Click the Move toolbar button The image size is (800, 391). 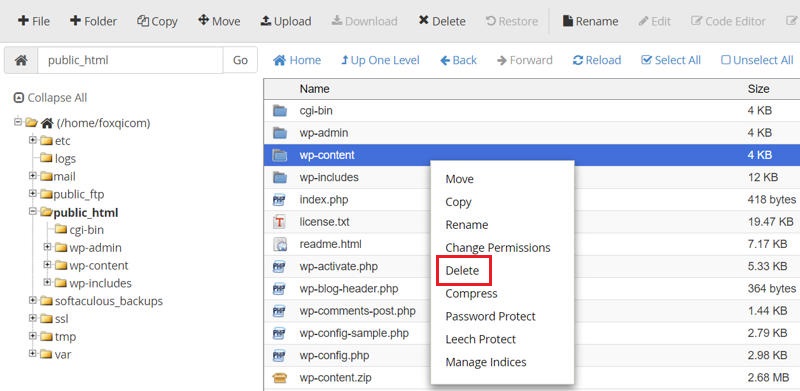point(219,21)
